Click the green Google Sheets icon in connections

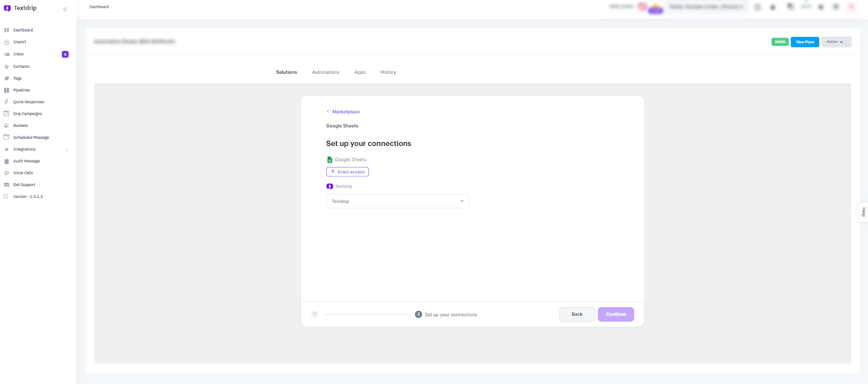(329, 159)
